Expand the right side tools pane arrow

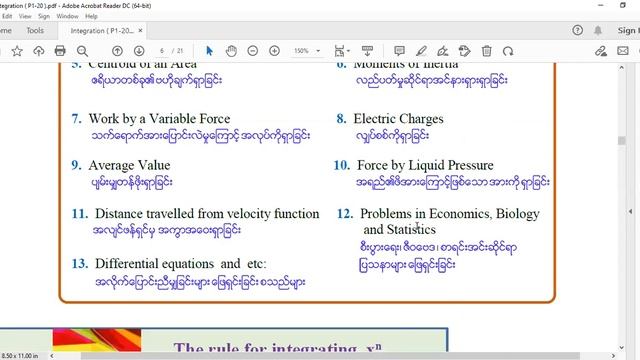tap(631, 211)
